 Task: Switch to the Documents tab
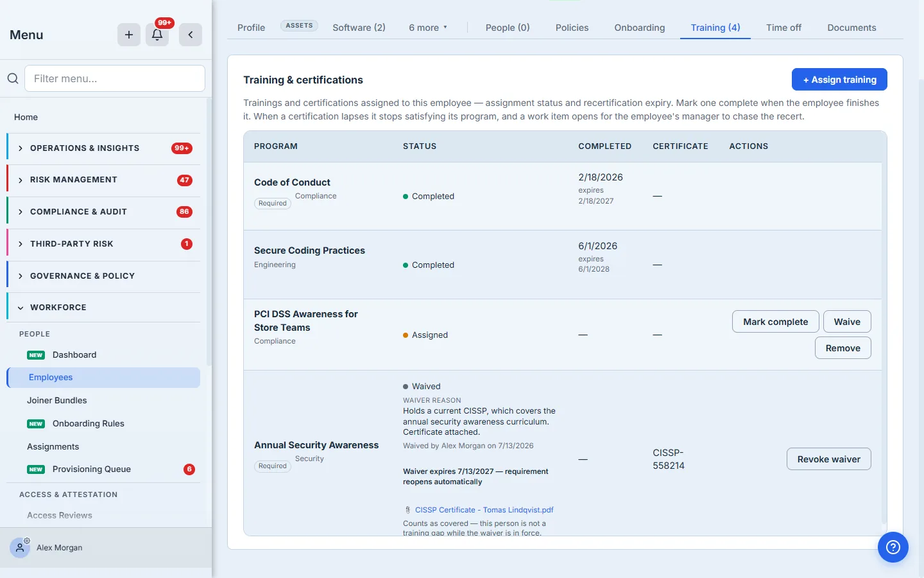(851, 28)
